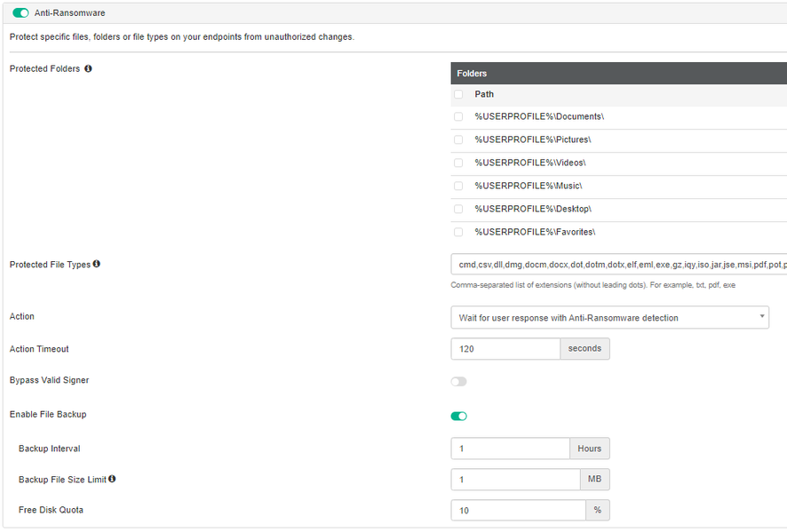This screenshot has height=532, width=787.
Task: Select the Pictures folder checkbox
Action: point(458,139)
